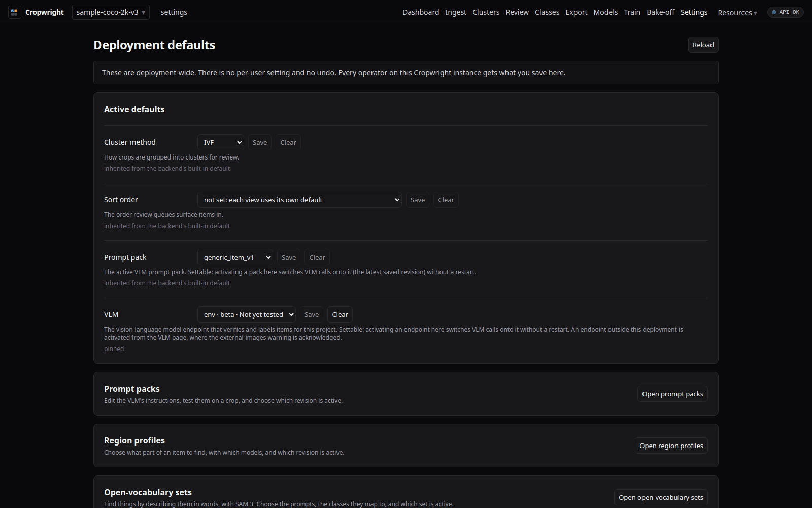Viewport: 812px width, 508px height.
Task: Go to the Bake-off page
Action: coord(660,12)
